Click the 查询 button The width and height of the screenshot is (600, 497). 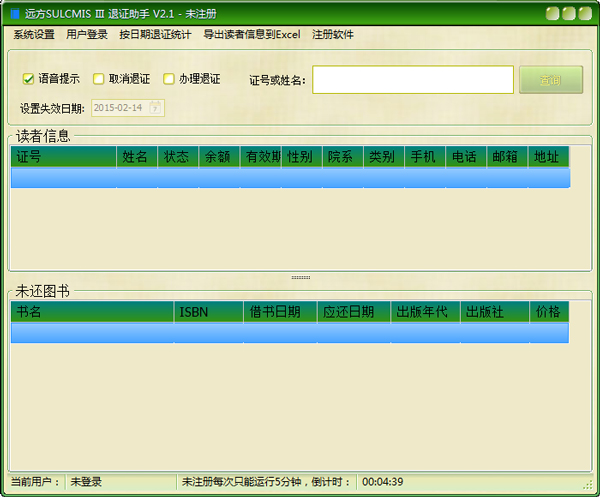click(x=551, y=80)
